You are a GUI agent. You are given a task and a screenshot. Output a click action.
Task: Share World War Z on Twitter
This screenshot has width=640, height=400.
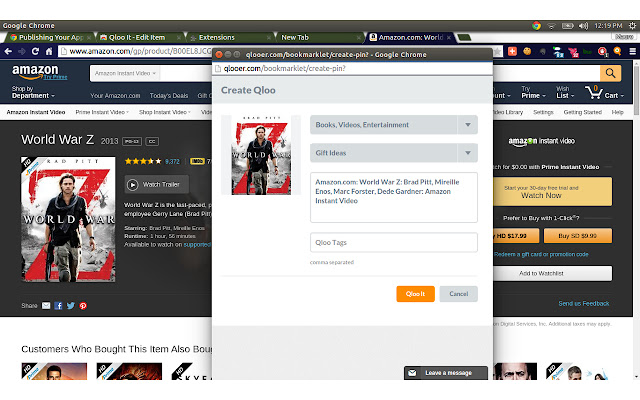(x=71, y=306)
